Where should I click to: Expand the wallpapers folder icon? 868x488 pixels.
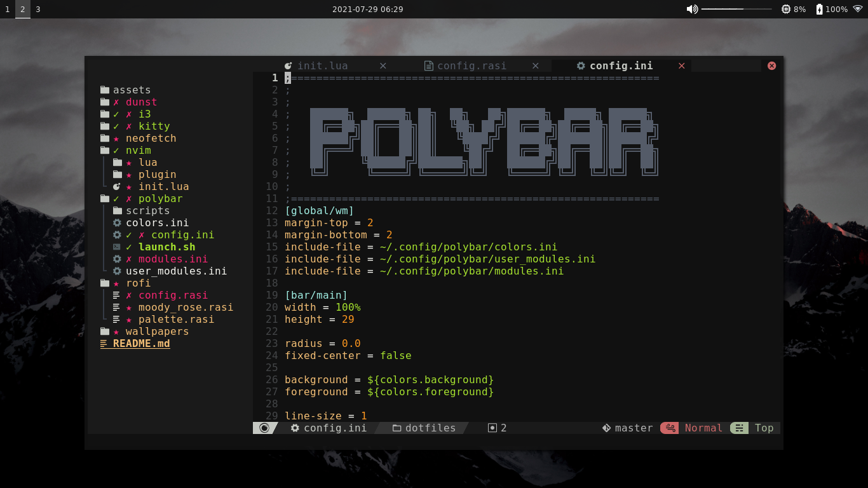pyautogui.click(x=105, y=332)
